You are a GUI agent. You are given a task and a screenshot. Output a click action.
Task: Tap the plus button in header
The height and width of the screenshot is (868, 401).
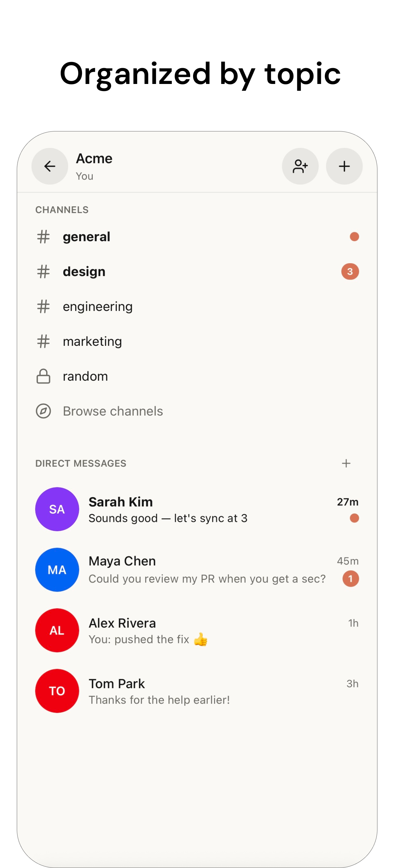(344, 166)
